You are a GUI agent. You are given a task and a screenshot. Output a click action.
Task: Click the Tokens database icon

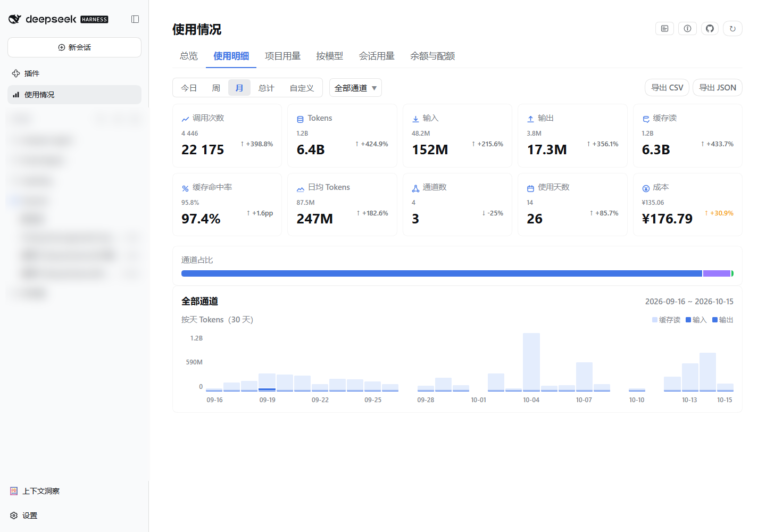pos(301,119)
